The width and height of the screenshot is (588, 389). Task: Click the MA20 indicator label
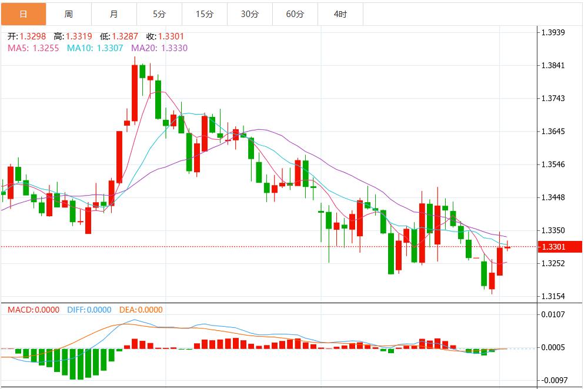[159, 48]
